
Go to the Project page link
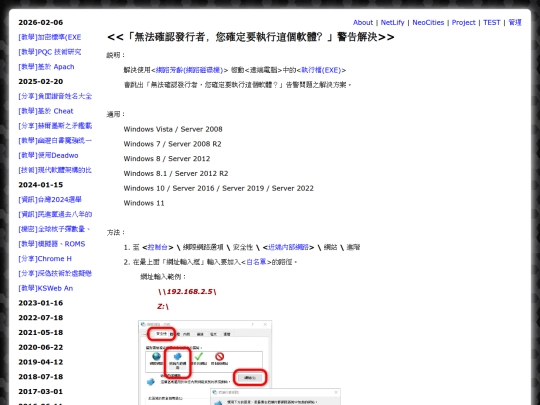coord(464,22)
